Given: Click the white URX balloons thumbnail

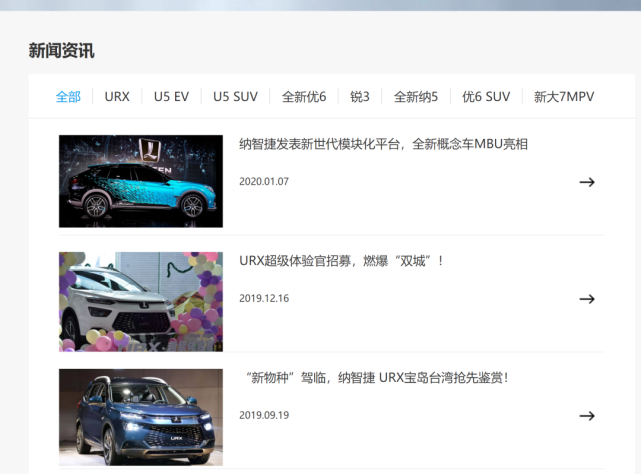Looking at the screenshot, I should pos(141,301).
